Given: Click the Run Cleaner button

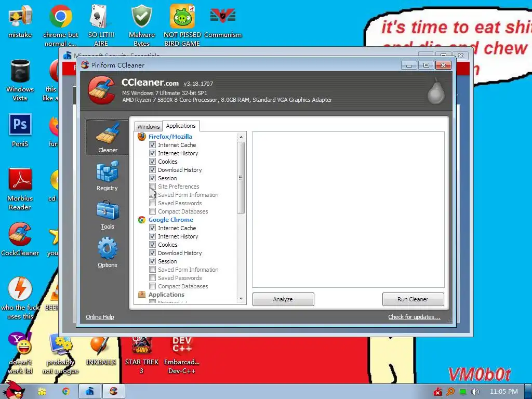Looking at the screenshot, I should 413,299.
